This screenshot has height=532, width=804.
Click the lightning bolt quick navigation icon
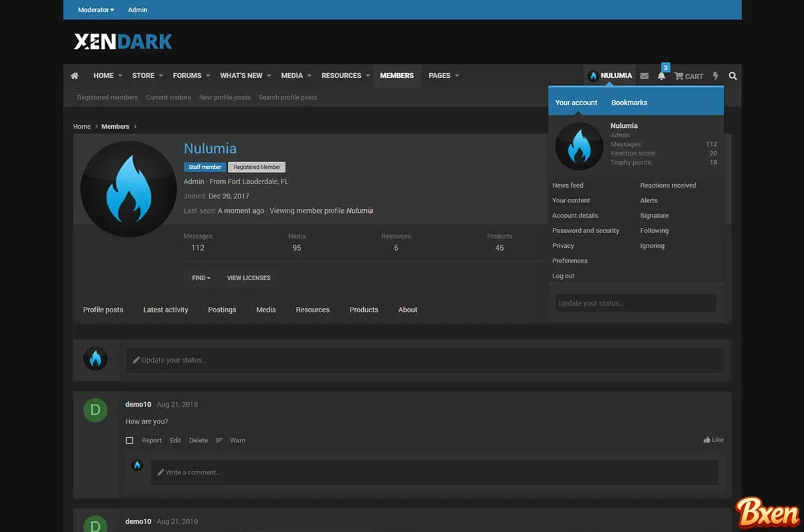tap(716, 76)
